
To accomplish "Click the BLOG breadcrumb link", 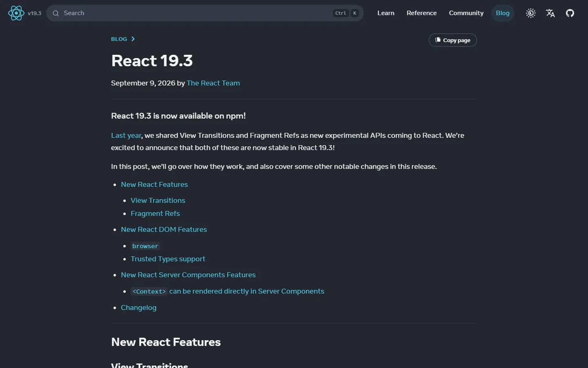I will click(119, 39).
